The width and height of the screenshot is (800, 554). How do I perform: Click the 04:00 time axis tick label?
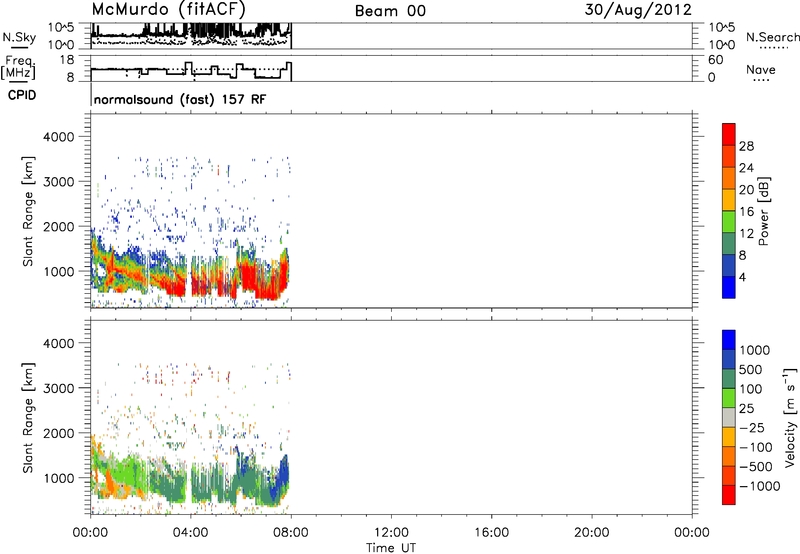[191, 533]
